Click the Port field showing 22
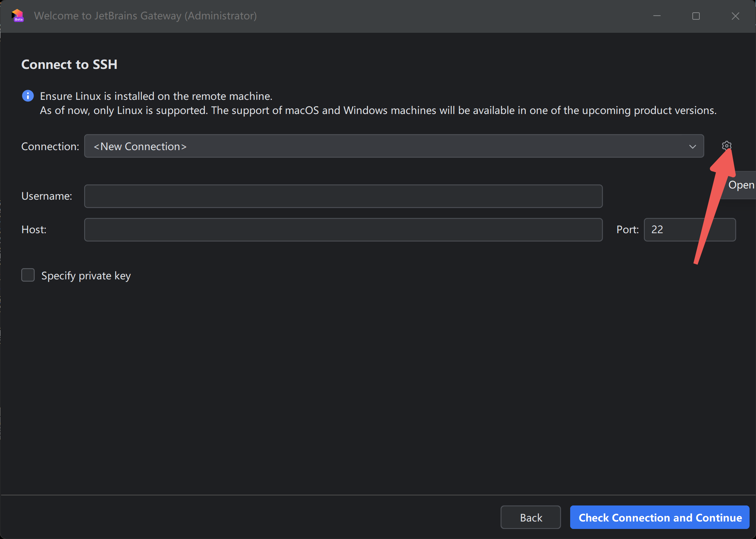The height and width of the screenshot is (539, 756). 690,229
